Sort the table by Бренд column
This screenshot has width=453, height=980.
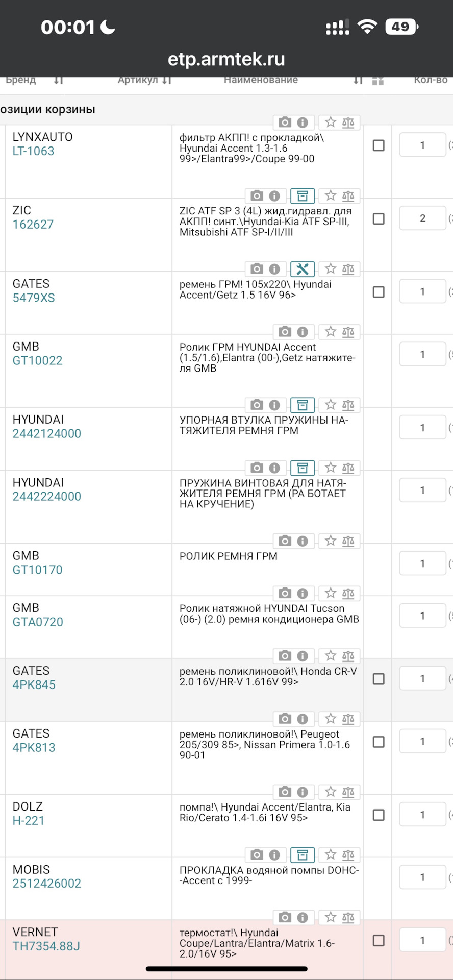pos(59,80)
